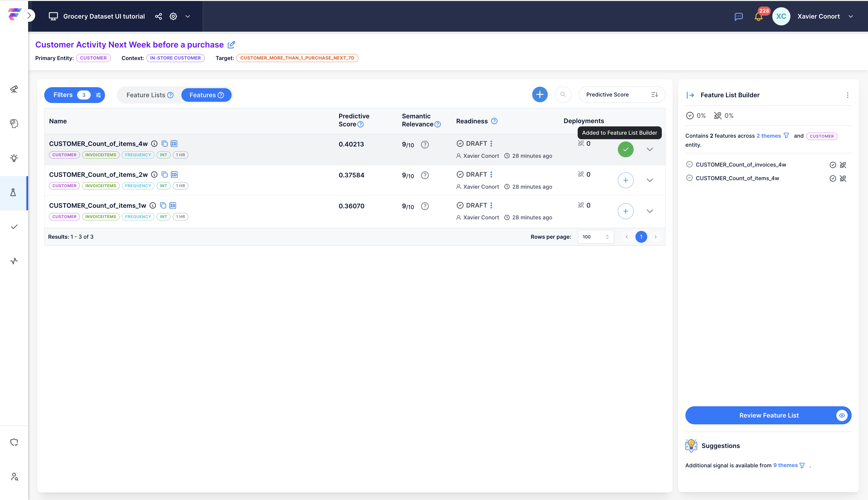Click the 9 themes suggestions link
The width and height of the screenshot is (868, 500).
(x=789, y=465)
